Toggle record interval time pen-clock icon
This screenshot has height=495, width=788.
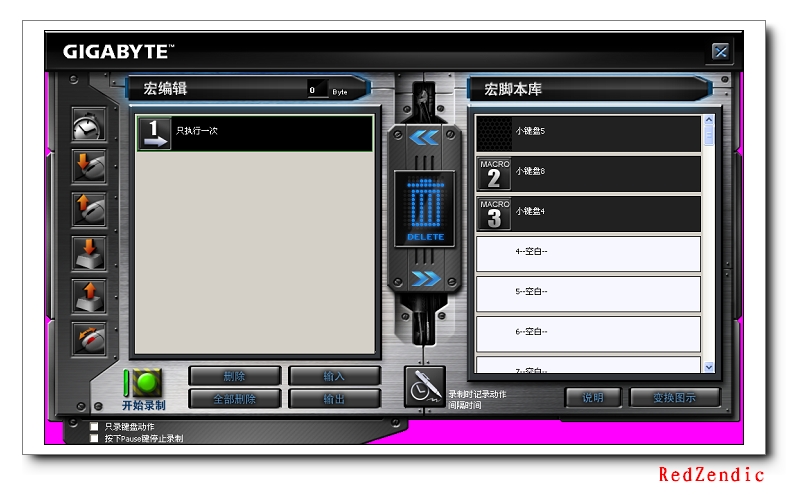[425, 386]
